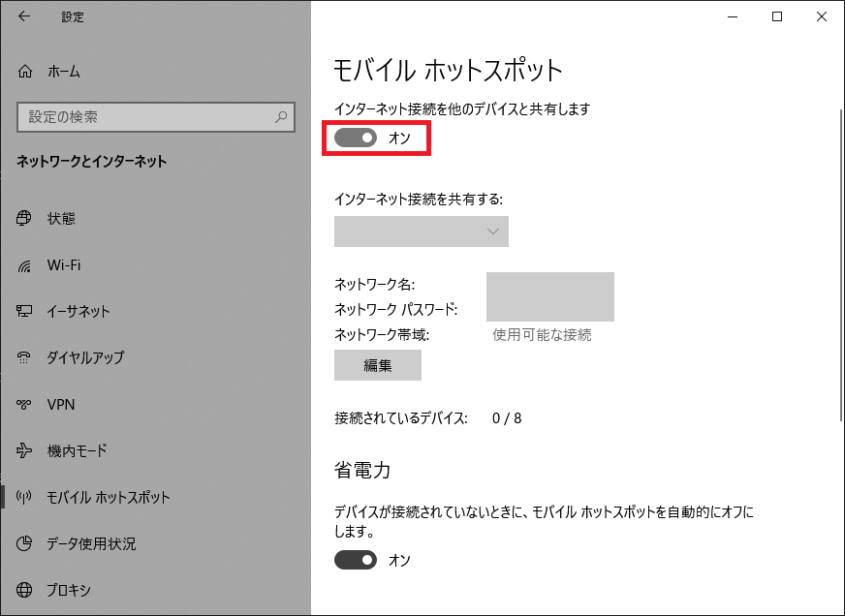Click the 設定の検索 search field
The width and height of the screenshot is (845, 616).
pyautogui.click(x=145, y=117)
